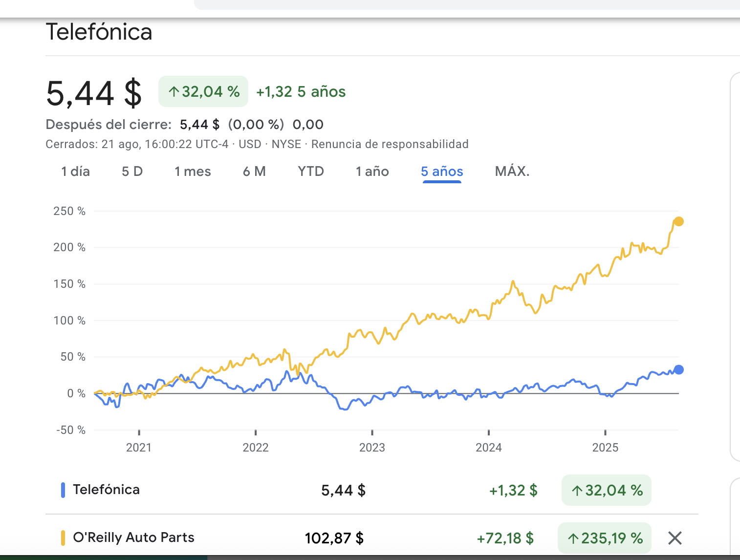740x560 pixels.
Task: Remove O'Reilly Auto Parts comparison with X
Action: coord(675,538)
